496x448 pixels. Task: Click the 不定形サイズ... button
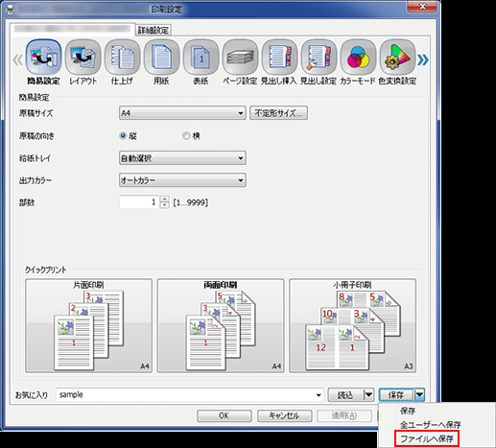278,113
